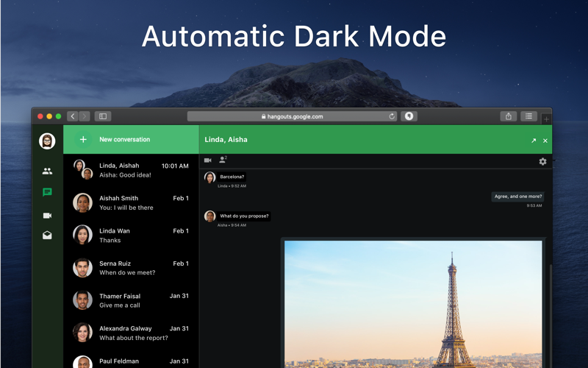Open the invites envelope icon
The width and height of the screenshot is (588, 368).
coord(47,235)
